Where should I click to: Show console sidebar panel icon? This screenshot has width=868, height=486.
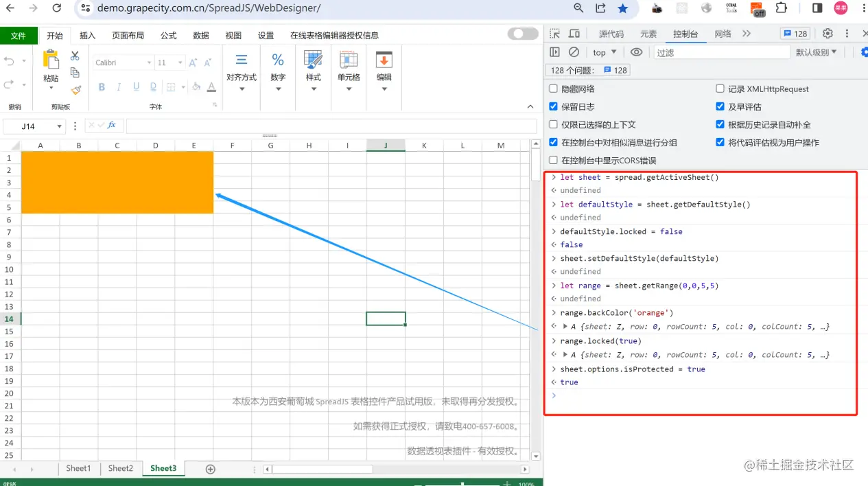555,52
